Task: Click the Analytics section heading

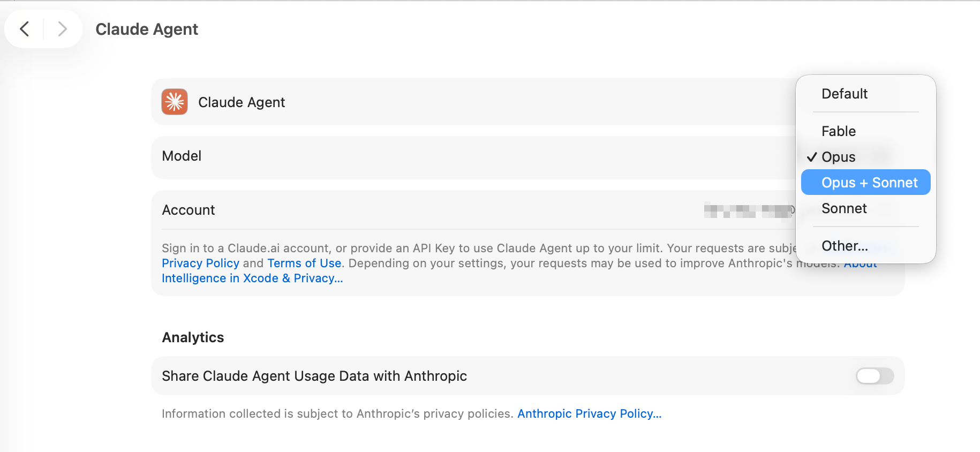Action: tap(193, 337)
